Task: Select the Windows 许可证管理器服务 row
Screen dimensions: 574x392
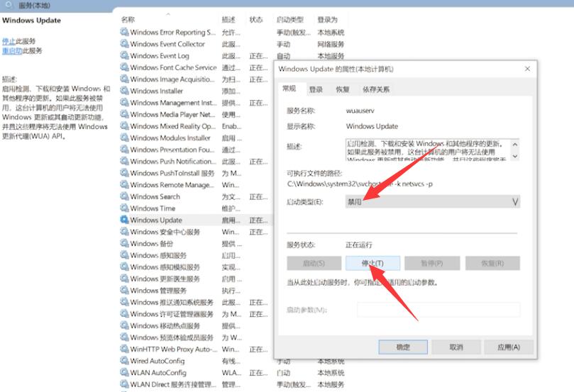Action: point(196,314)
